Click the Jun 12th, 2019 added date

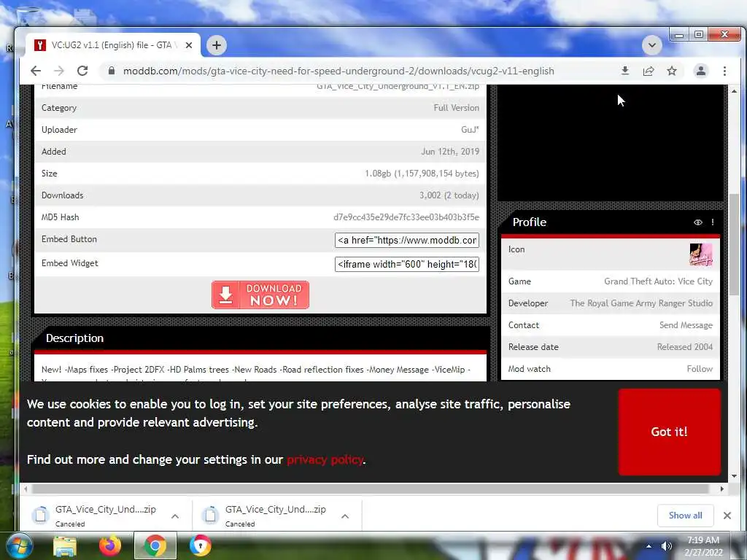450,152
